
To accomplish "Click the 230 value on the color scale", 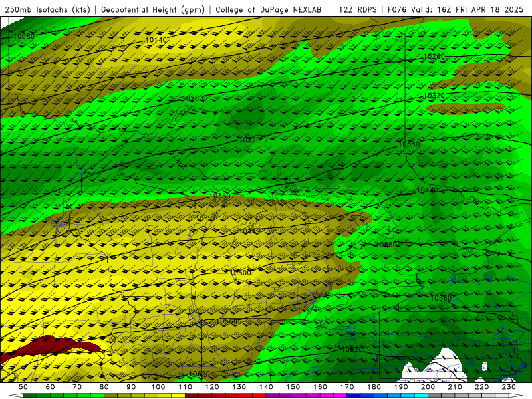I will pyautogui.click(x=509, y=387).
